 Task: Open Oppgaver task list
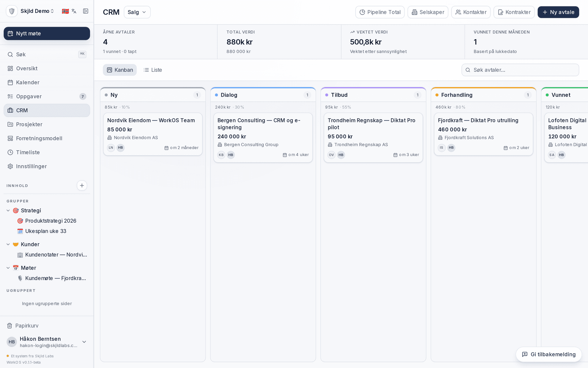[x=47, y=96]
